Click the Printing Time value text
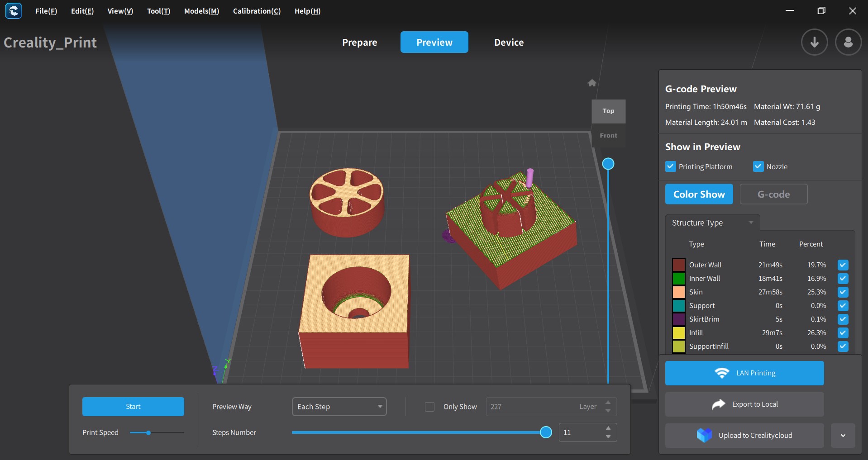 (x=730, y=107)
